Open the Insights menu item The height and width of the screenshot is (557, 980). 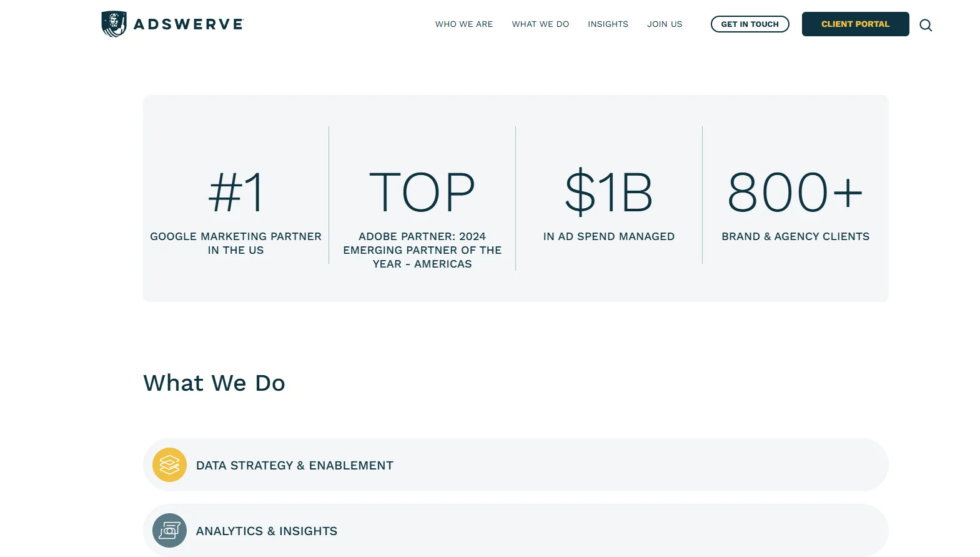[x=608, y=24]
